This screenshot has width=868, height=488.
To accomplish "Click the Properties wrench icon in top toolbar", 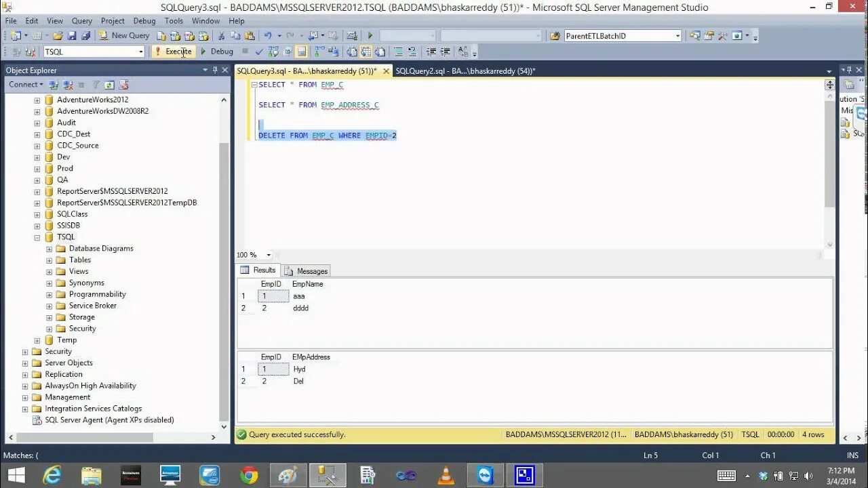I will click(723, 36).
